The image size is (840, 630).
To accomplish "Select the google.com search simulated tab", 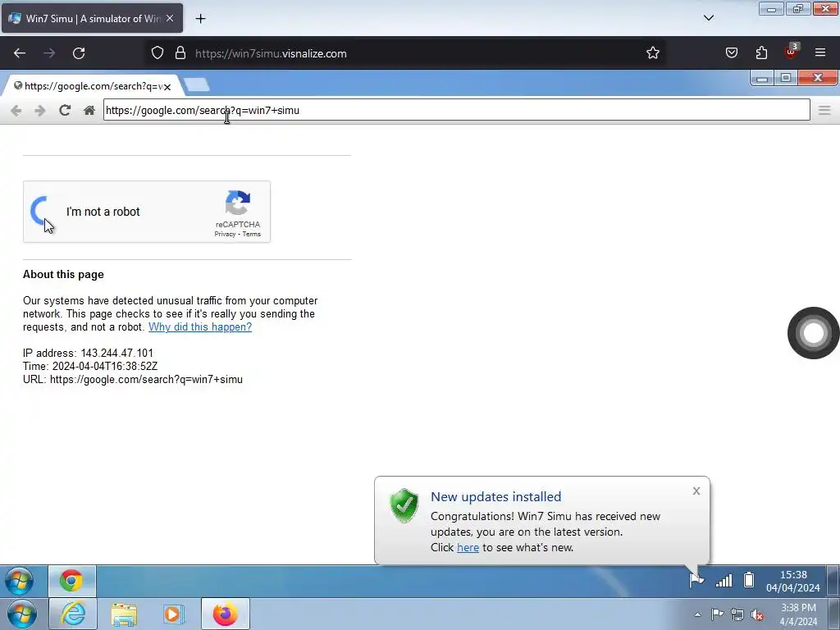I will pyautogui.click(x=92, y=86).
